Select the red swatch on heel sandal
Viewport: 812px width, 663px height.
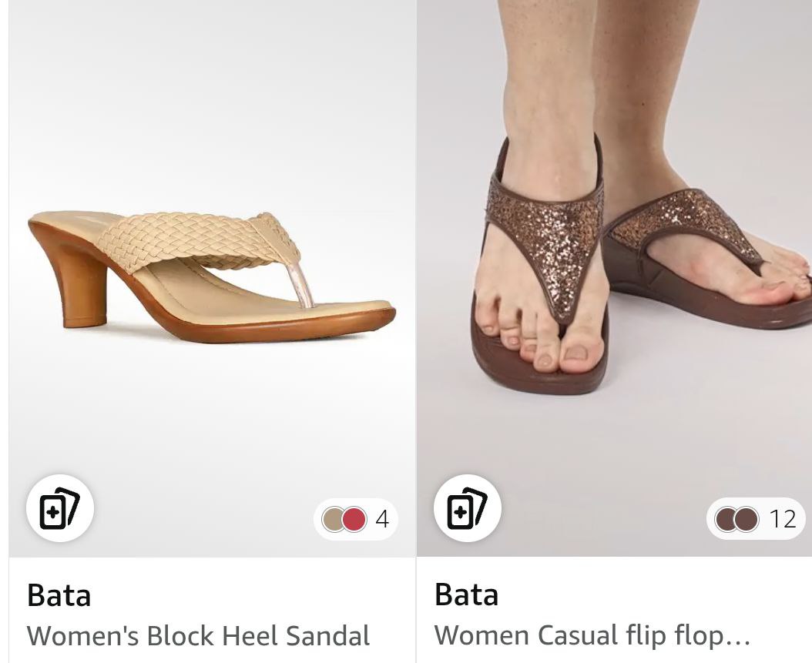click(x=354, y=520)
